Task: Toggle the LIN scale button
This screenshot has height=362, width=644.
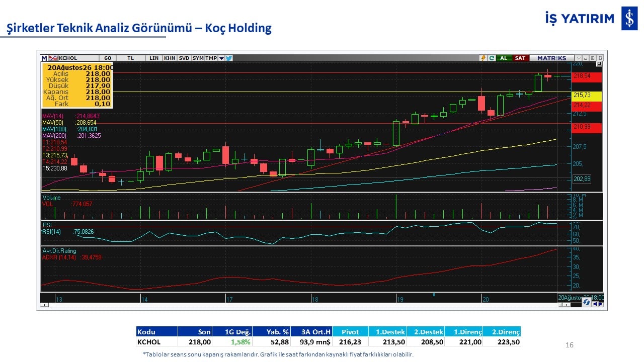Action: (154, 58)
